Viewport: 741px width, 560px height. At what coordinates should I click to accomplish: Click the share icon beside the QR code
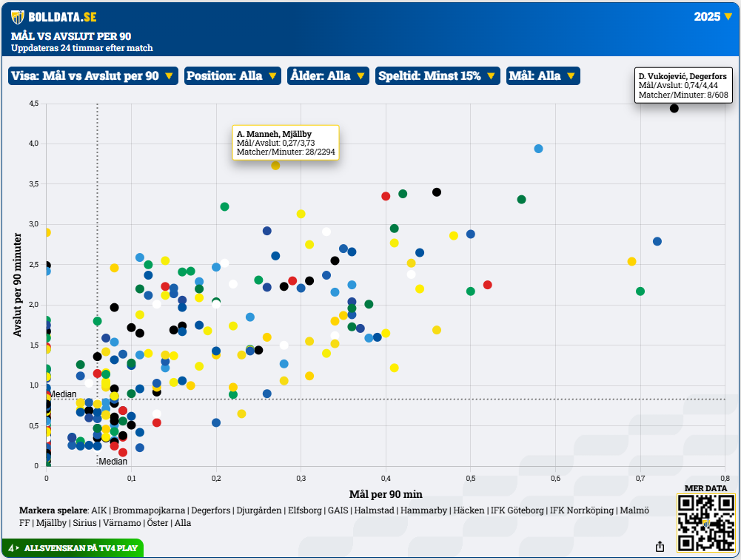point(660,547)
